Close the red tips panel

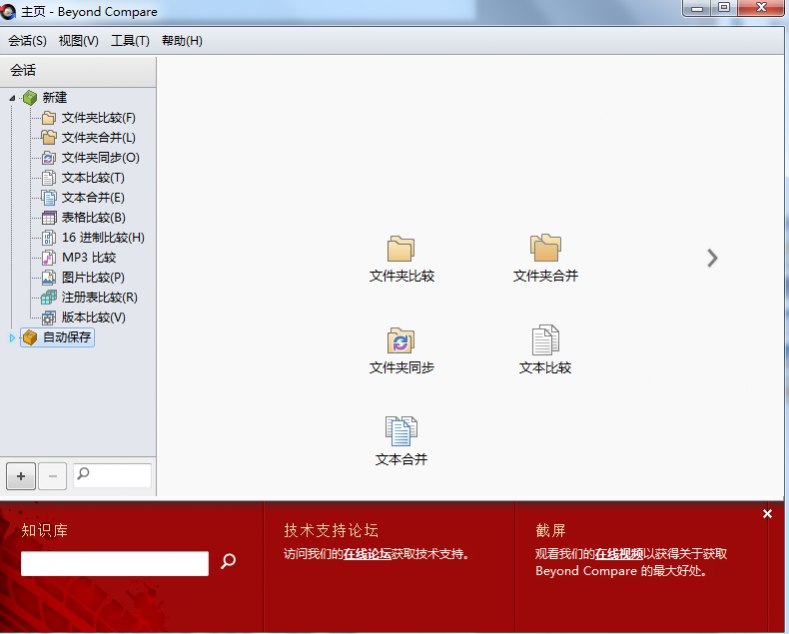pos(767,514)
